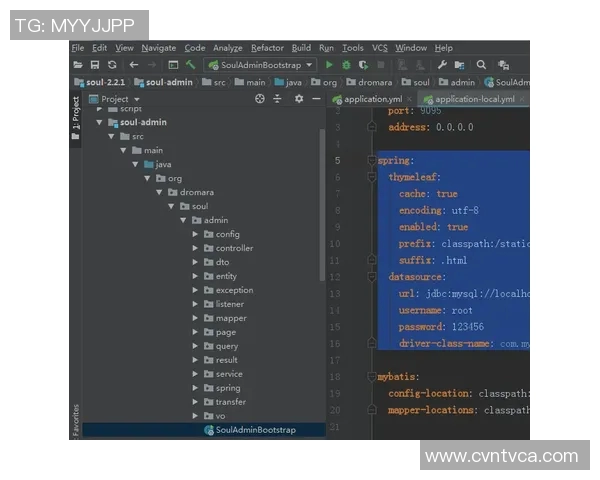The image size is (600, 480).
Task: Fold the spring block in editor gutter
Action: (371, 160)
